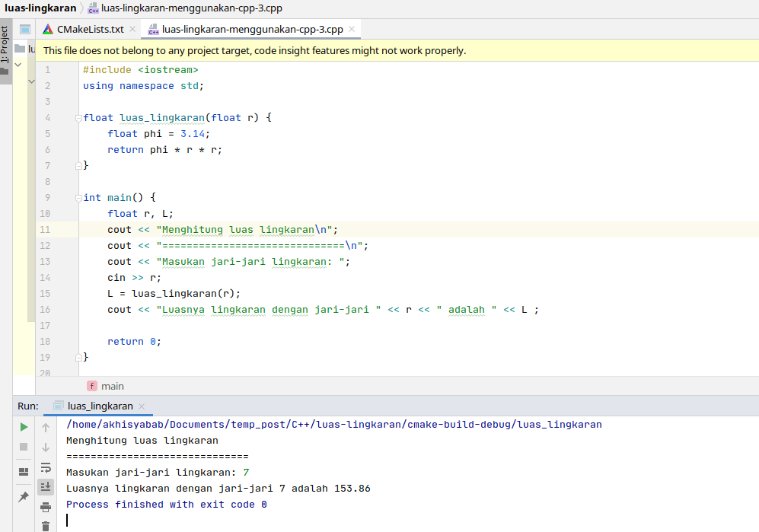Screen dimensions: 759x532
Task: Click 'return phi * r * r;' line
Action: (164, 150)
